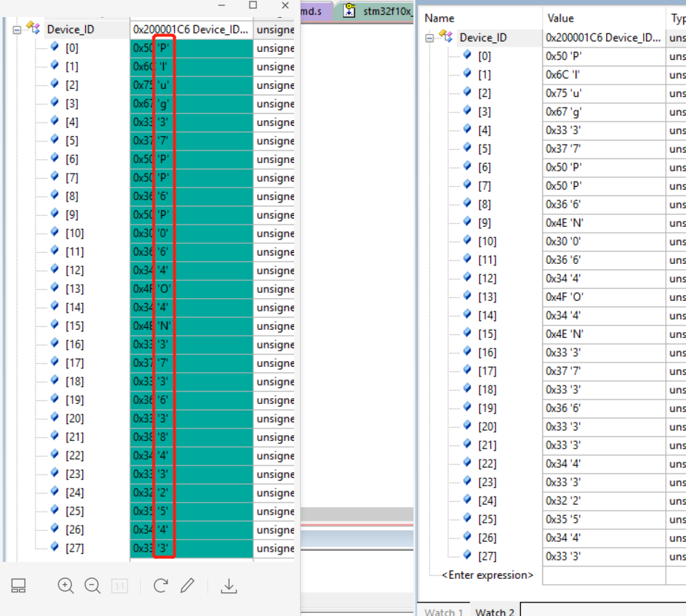Click the stm32f10x tab's file icon
686x616 pixels.
(x=349, y=10)
